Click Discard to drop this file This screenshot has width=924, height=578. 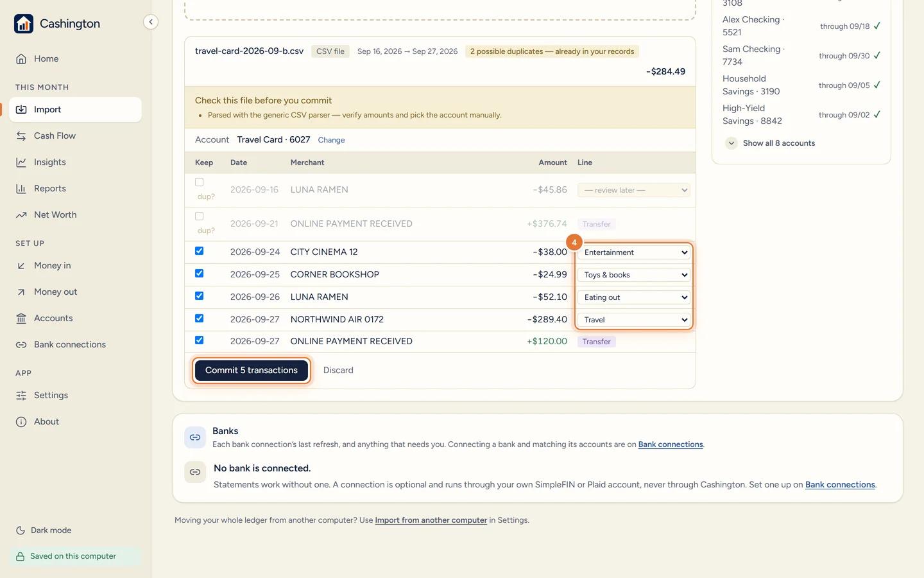point(338,371)
